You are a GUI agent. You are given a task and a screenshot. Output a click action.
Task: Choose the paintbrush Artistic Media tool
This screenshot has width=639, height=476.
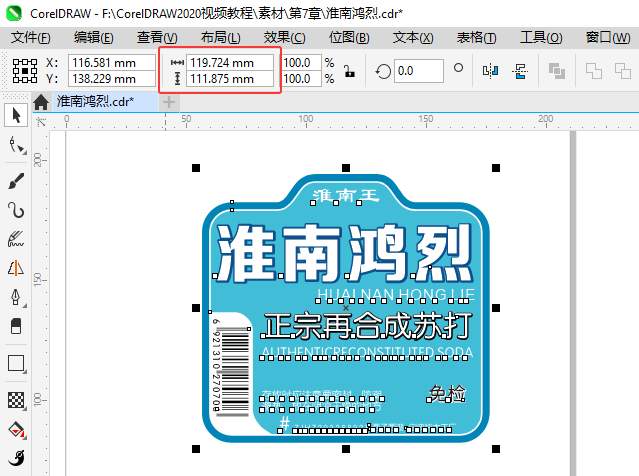pyautogui.click(x=16, y=181)
